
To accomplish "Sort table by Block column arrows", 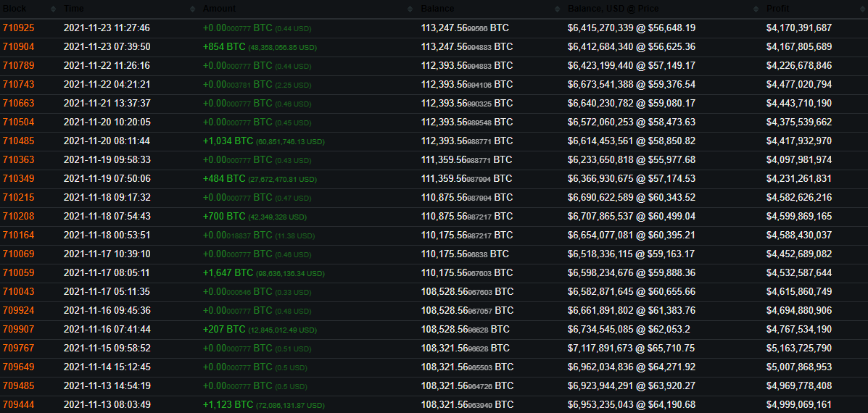I will pos(53,9).
